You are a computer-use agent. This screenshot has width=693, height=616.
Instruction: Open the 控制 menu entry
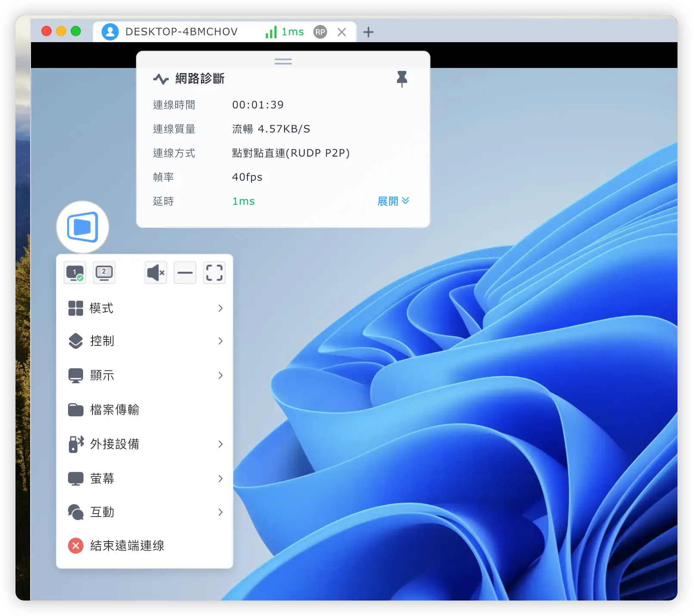point(145,341)
